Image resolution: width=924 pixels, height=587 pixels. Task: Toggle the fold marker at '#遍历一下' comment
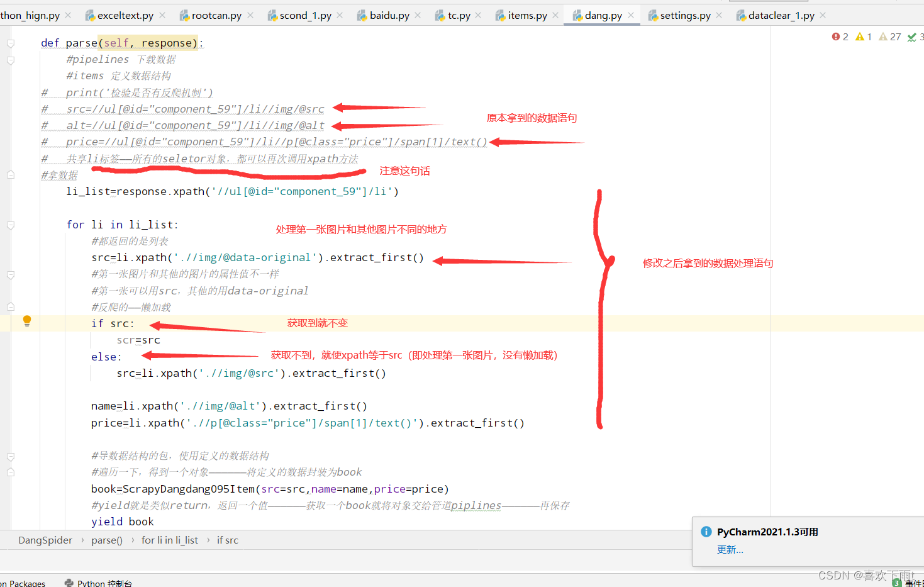click(x=11, y=472)
